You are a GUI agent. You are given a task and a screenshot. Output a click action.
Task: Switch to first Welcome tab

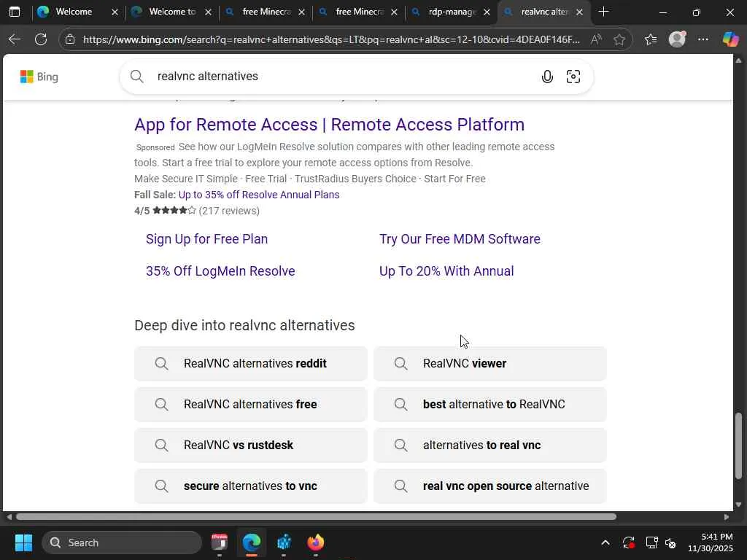click(73, 12)
